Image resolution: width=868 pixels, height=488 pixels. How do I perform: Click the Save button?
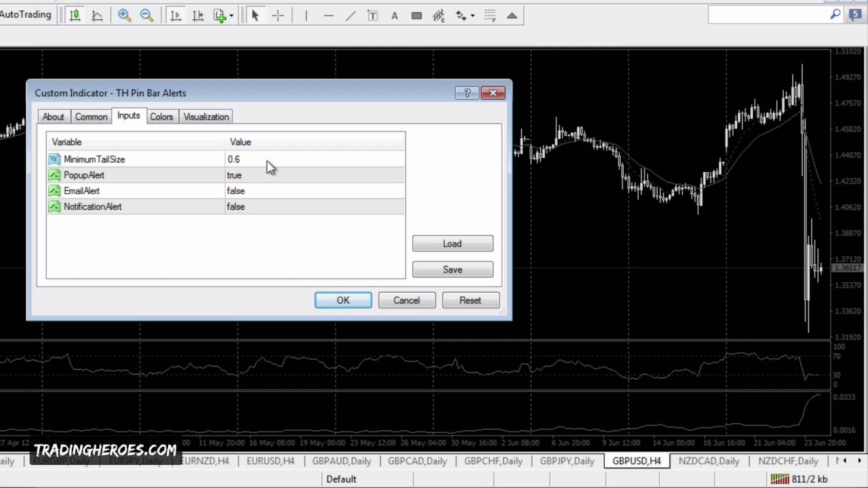point(452,270)
